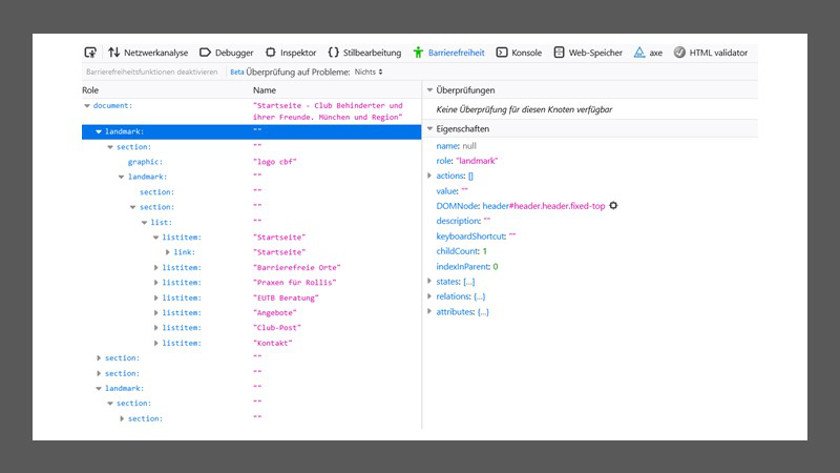The height and width of the screenshot is (473, 840).
Task: Expand the relations property
Action: click(429, 296)
